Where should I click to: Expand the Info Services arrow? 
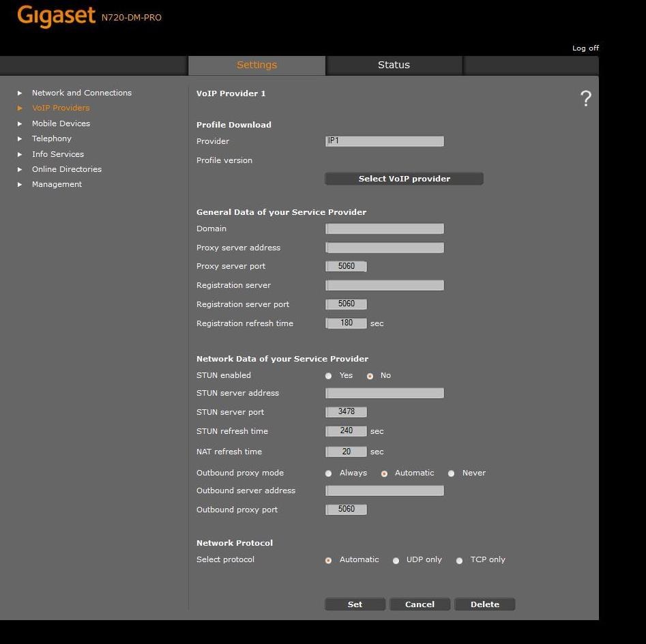tap(19, 154)
